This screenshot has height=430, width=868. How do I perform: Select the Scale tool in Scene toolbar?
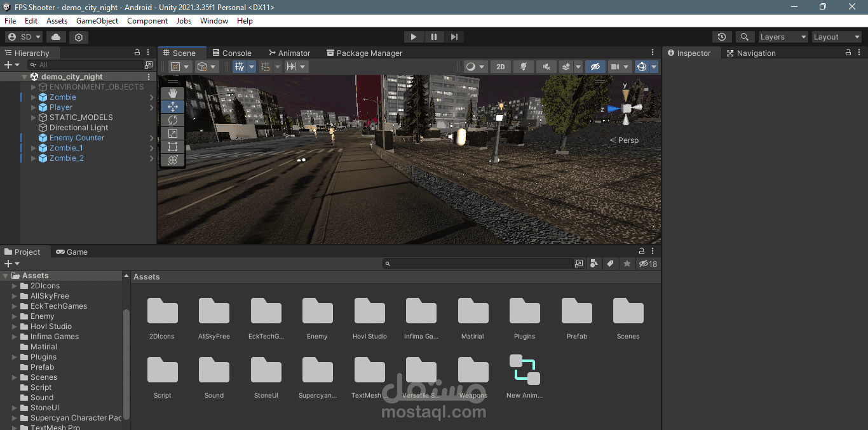click(x=172, y=133)
